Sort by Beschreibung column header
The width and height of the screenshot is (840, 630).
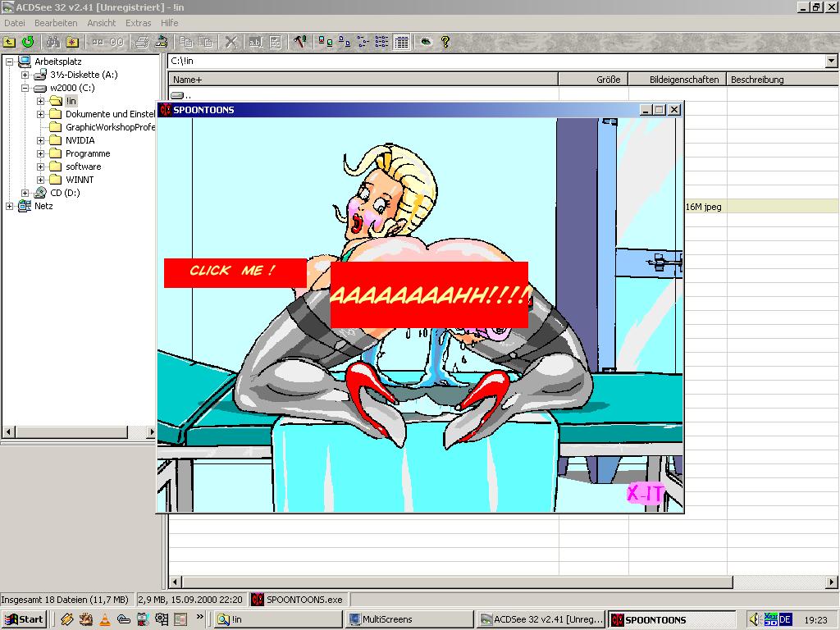click(783, 80)
